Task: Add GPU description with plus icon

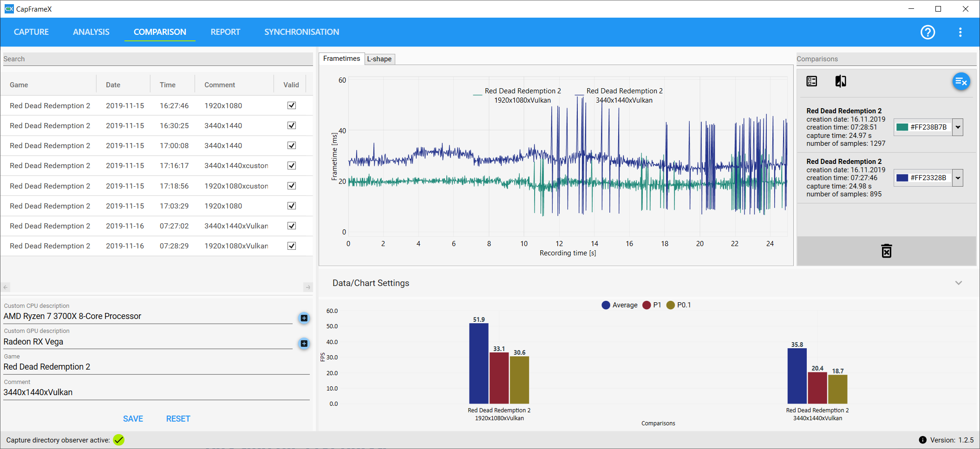Action: [x=304, y=344]
